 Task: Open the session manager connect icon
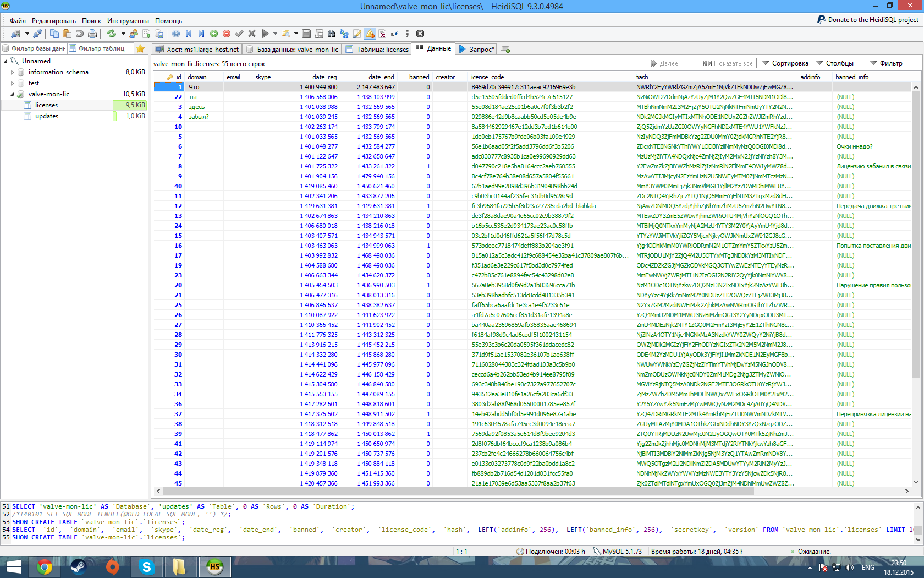tap(15, 34)
